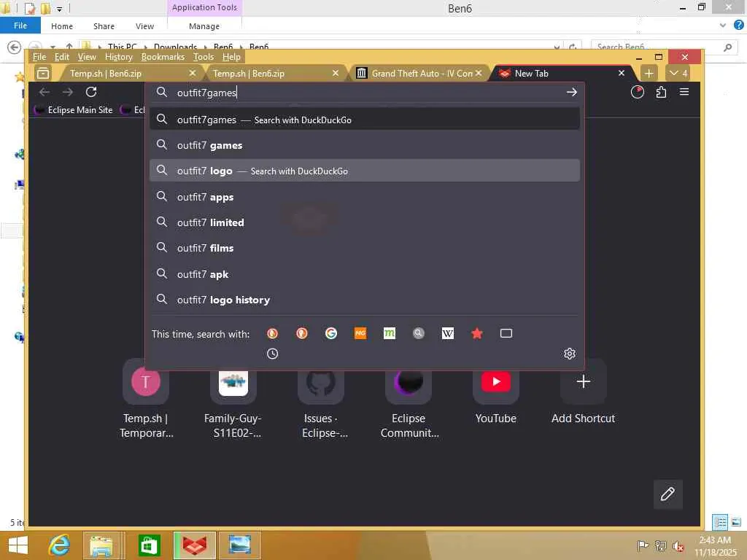Click the go arrow in the address bar
Screen dimensions: 747x560
point(572,93)
